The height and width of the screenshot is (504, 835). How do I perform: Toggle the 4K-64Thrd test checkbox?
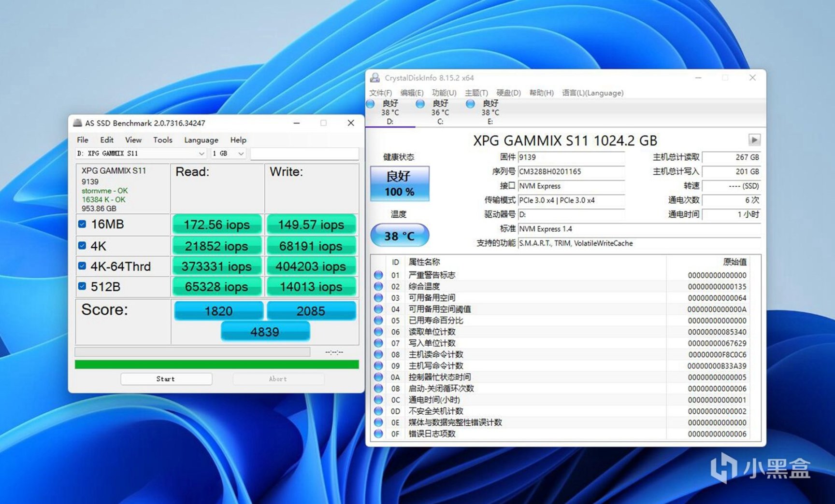point(82,266)
